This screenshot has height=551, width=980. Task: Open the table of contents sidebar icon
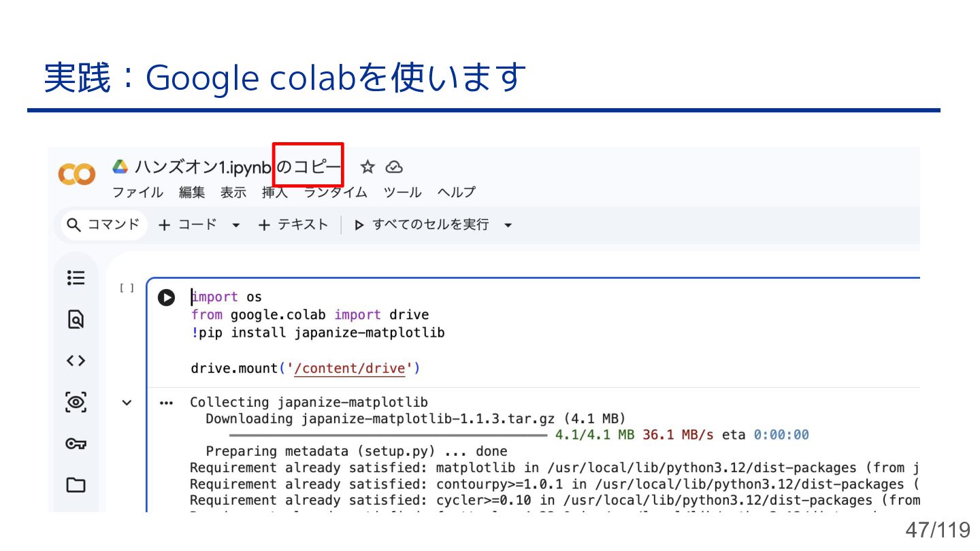pos(76,278)
